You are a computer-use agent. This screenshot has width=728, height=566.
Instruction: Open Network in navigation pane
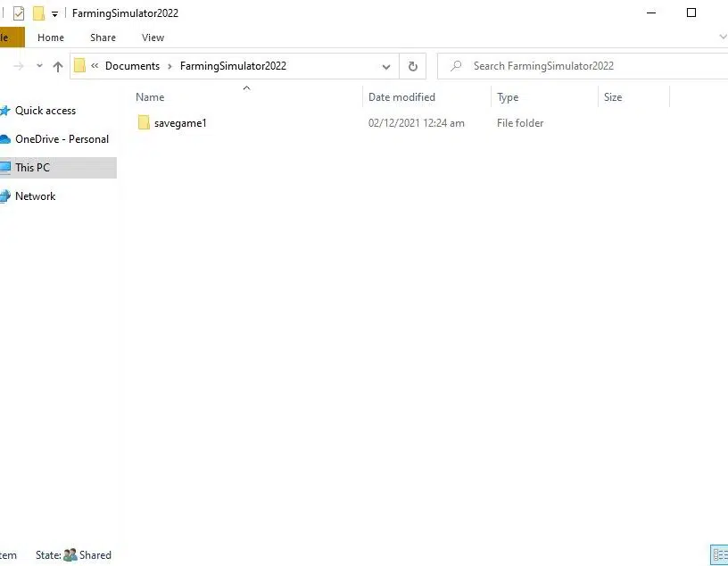pyautogui.click(x=36, y=196)
